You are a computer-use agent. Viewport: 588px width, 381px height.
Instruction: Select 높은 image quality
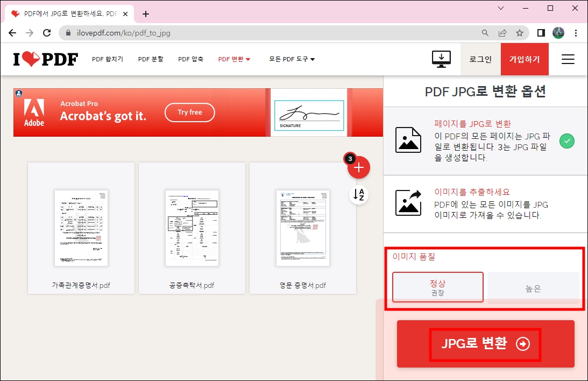533,287
